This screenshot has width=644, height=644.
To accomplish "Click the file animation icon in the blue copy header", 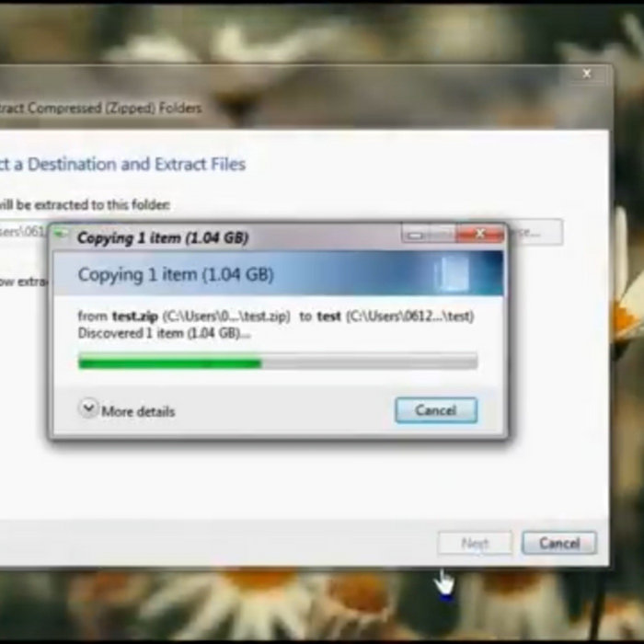I will tap(452, 274).
